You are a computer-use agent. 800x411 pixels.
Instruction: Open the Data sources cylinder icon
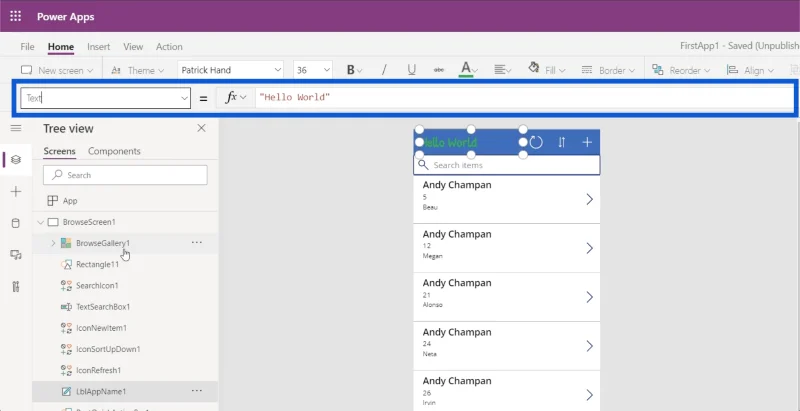[16, 223]
